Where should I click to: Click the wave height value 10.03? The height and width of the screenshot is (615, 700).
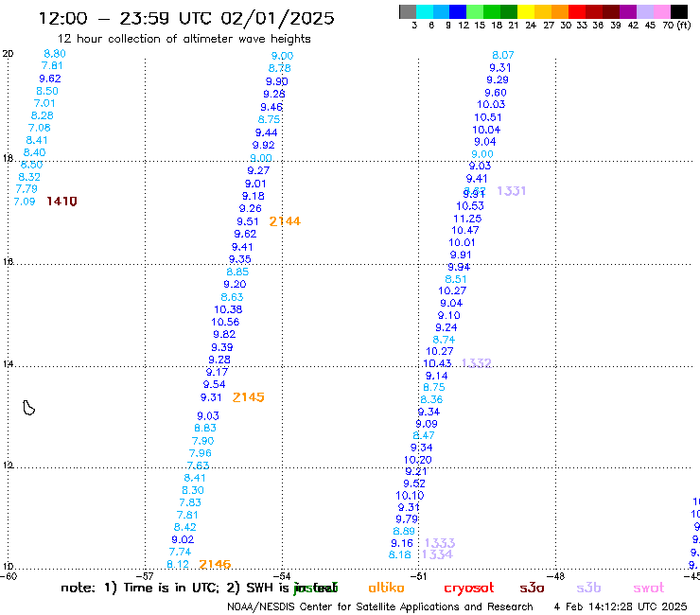491,104
